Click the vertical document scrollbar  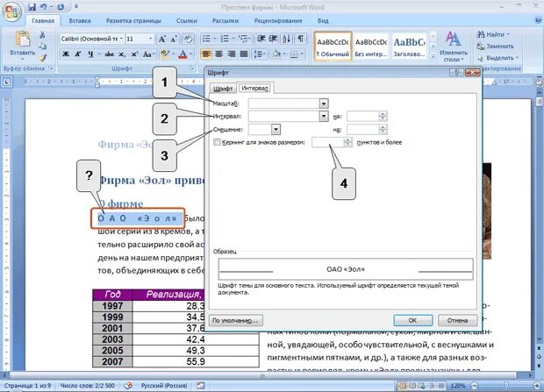pos(539,215)
